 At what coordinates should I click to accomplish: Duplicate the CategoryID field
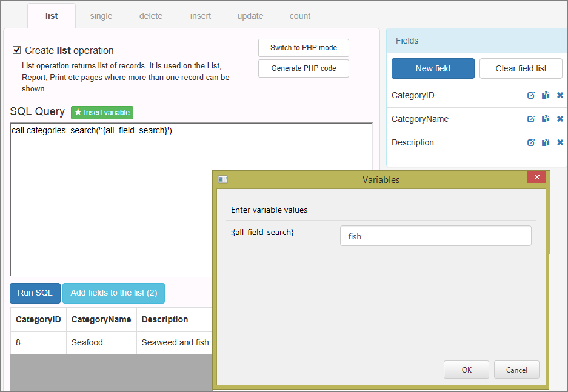pos(545,95)
